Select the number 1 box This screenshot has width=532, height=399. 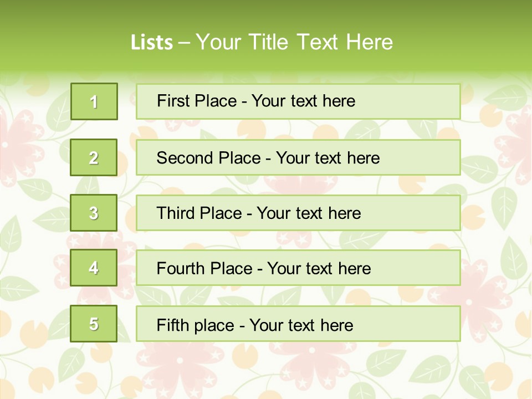pyautogui.click(x=94, y=101)
